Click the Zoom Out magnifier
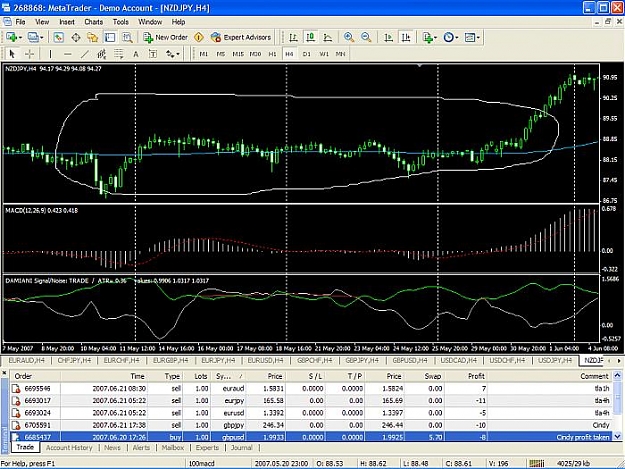This screenshot has width=625, height=469. tap(366, 37)
